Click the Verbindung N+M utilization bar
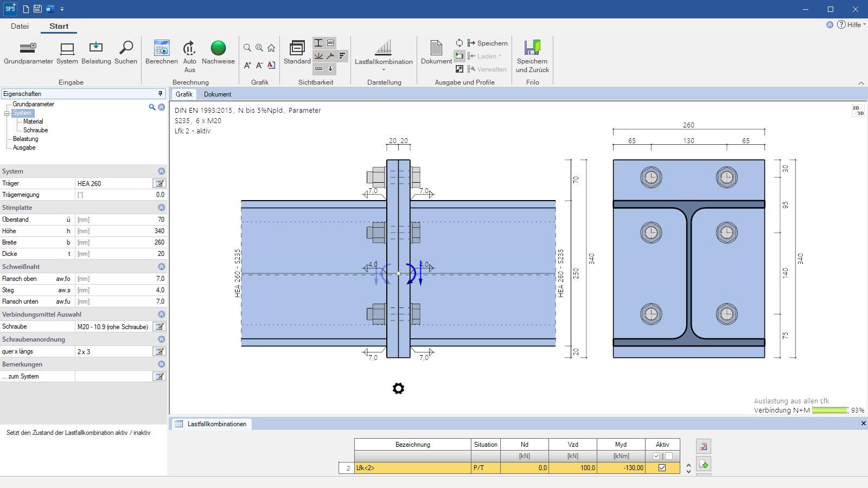868x488 pixels. 830,410
